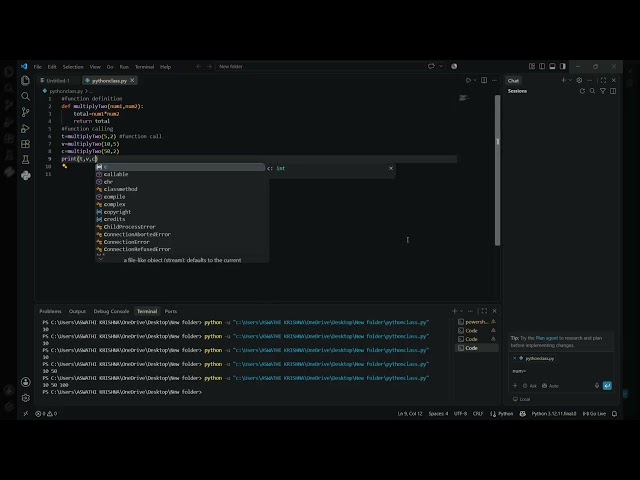Expand suggestion list details chevron
The width and height of the screenshot is (640, 480).
pos(100,259)
